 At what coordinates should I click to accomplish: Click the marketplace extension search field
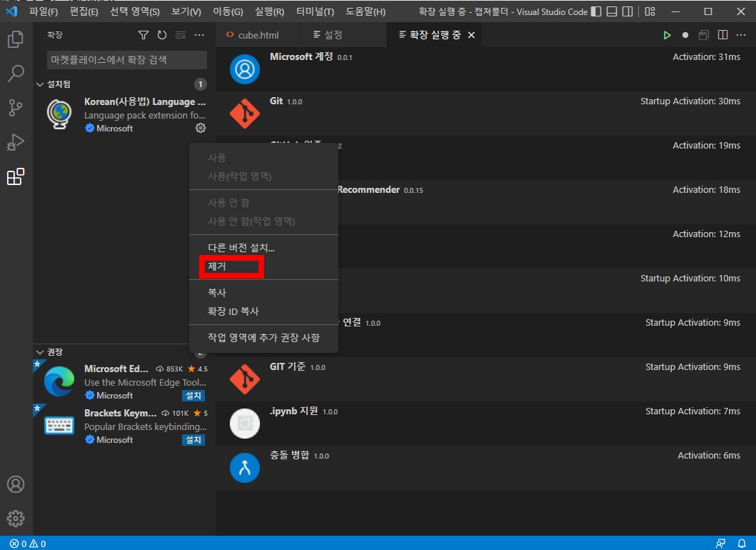(126, 60)
